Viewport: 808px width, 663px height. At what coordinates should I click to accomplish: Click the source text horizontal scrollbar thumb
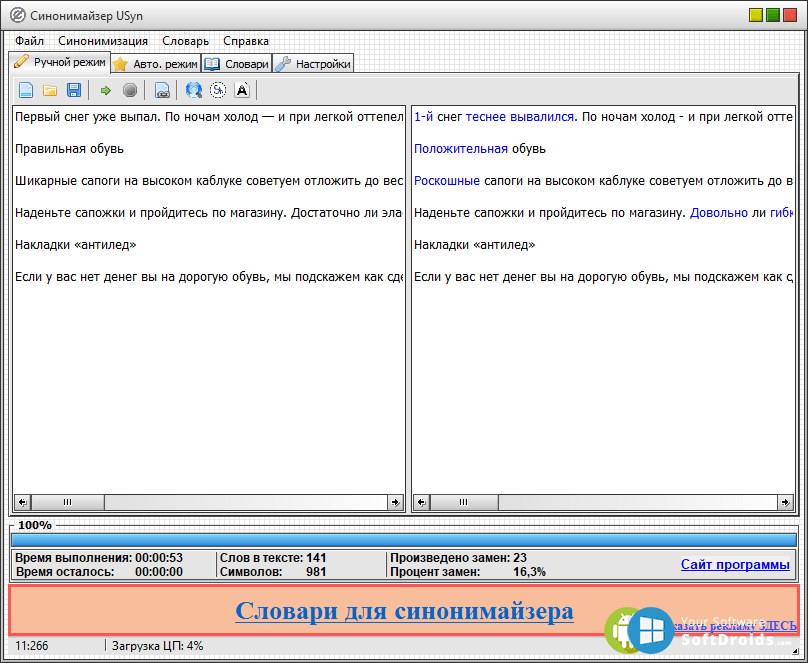(x=68, y=502)
